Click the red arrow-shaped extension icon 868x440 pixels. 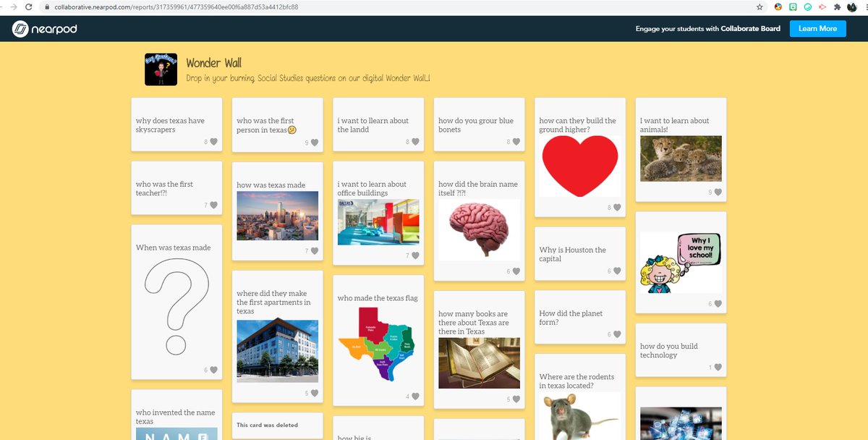(x=822, y=7)
